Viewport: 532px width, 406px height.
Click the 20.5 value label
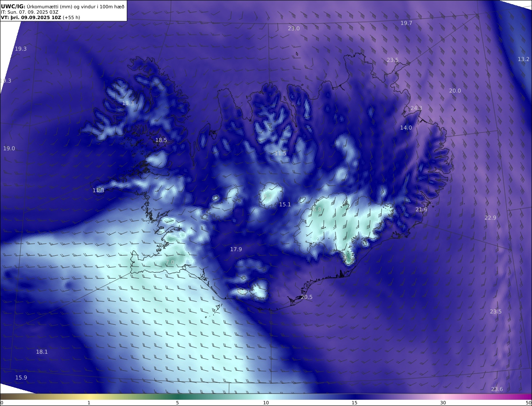pos(306,297)
